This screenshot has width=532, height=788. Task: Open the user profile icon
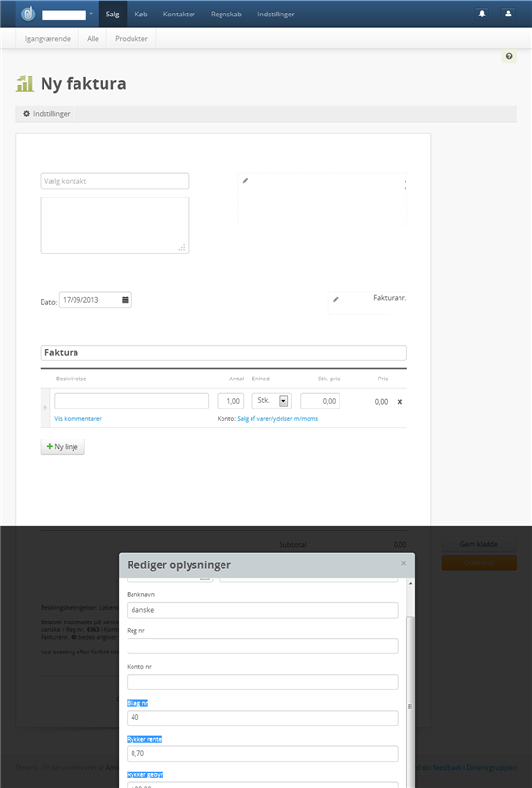(x=508, y=14)
